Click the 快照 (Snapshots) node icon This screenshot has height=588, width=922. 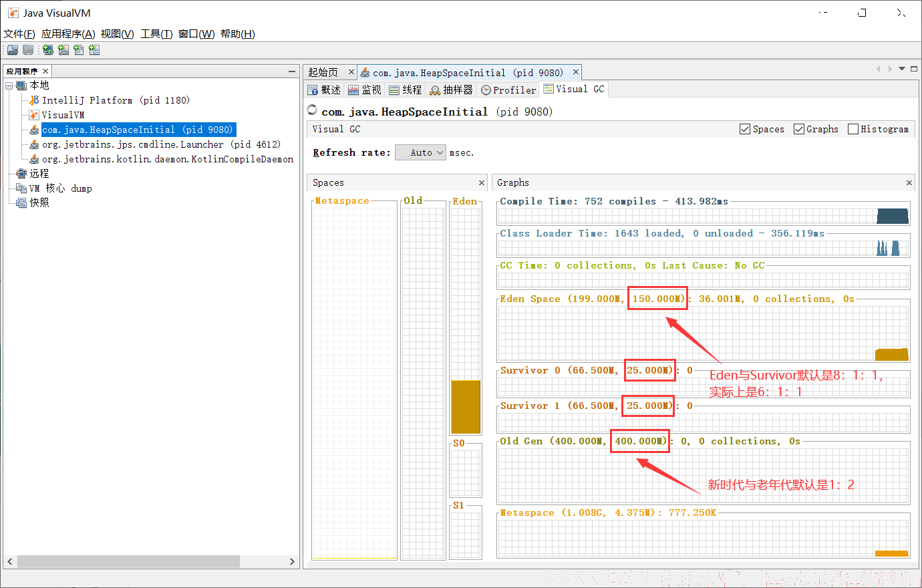21,202
